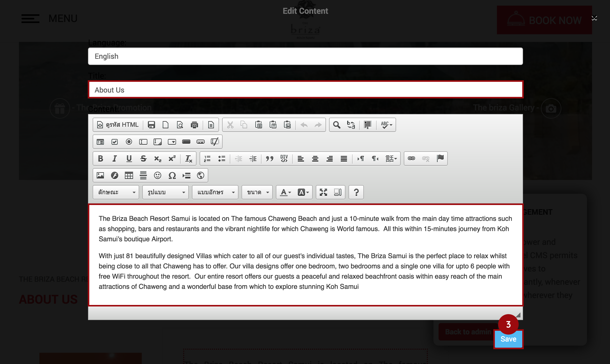Click Paste from Word icon

click(287, 125)
